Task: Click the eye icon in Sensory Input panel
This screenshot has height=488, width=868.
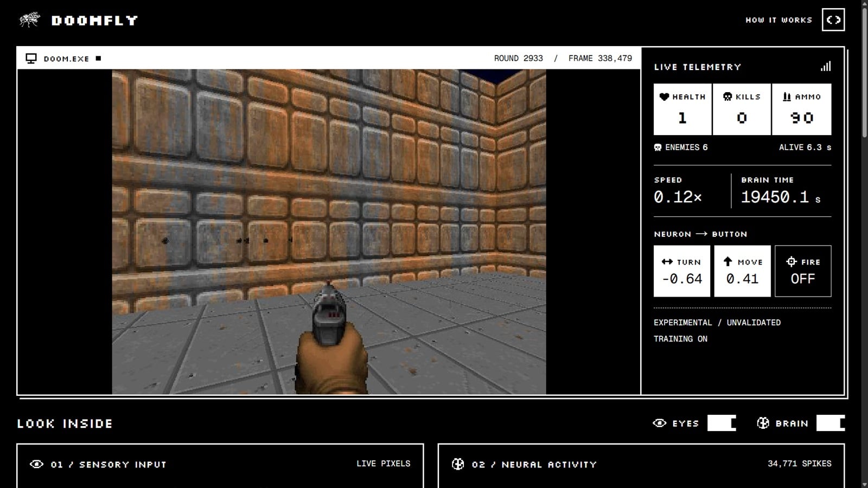Action: (36, 464)
